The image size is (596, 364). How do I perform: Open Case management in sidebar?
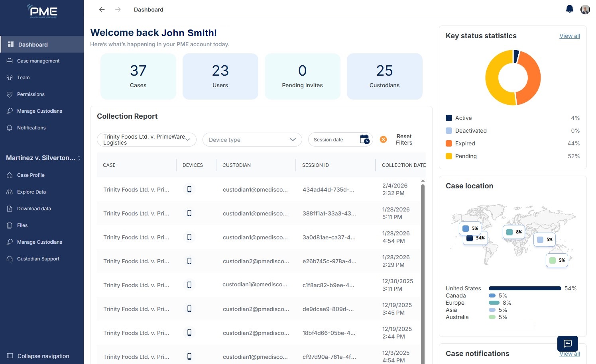pyautogui.click(x=38, y=61)
